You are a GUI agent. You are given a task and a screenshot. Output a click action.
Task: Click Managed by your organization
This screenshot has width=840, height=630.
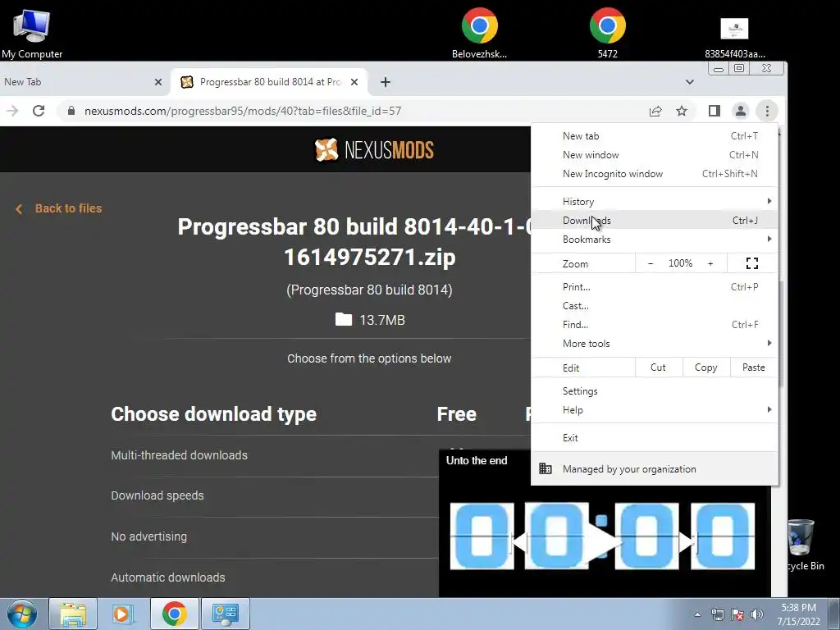(x=655, y=468)
